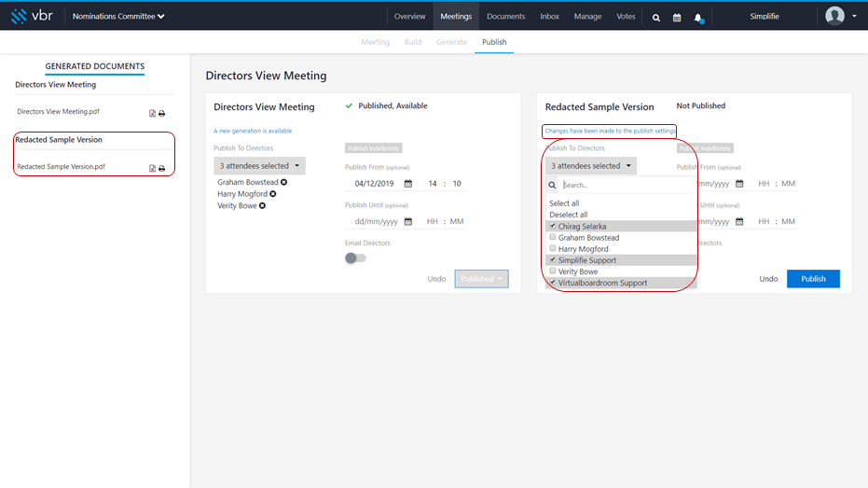Open the calendar icon in top bar
Viewport: 868px width, 488px height.
tap(677, 18)
